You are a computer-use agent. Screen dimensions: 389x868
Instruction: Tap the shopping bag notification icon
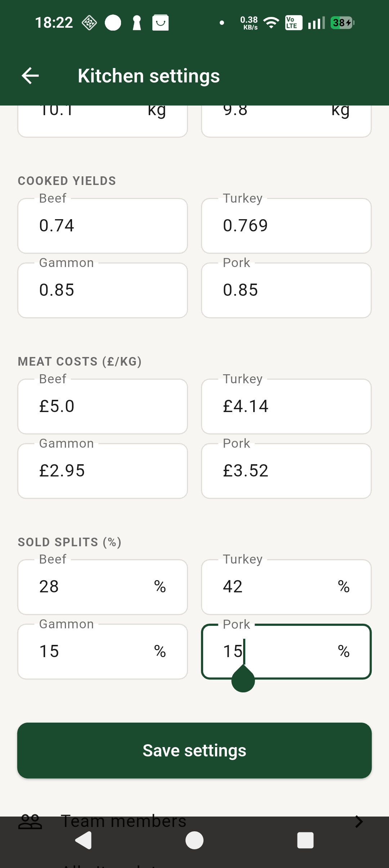point(160,23)
